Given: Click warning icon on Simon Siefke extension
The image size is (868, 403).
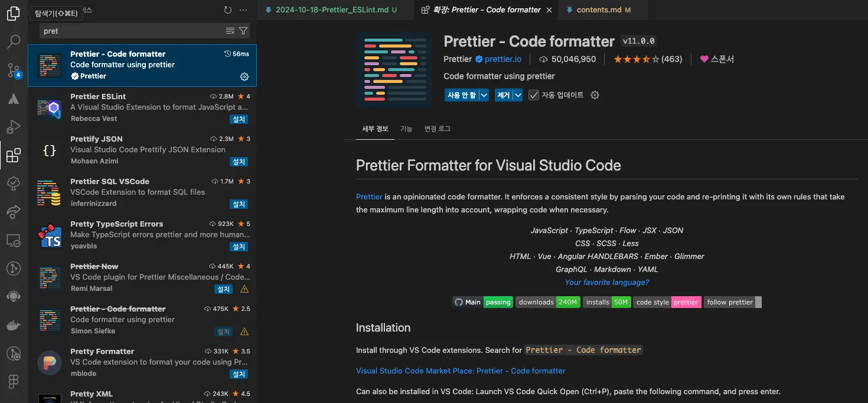Looking at the screenshot, I should tap(244, 332).
